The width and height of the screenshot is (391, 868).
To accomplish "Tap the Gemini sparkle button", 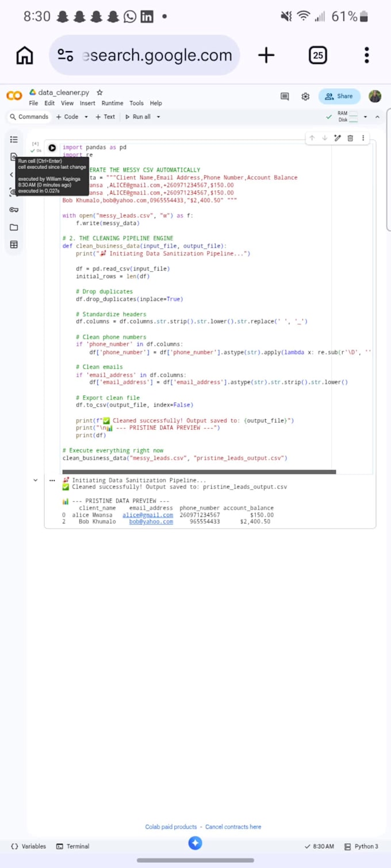I will tap(195, 843).
